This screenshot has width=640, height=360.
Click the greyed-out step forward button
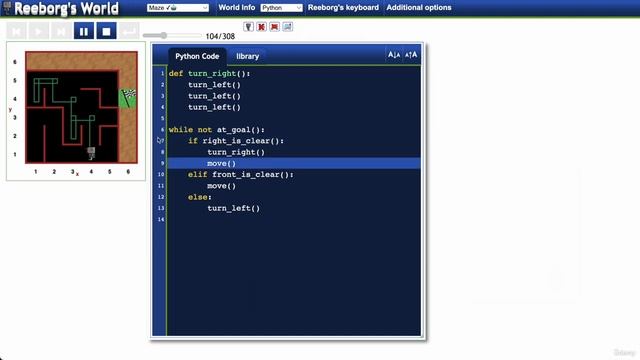click(x=61, y=31)
